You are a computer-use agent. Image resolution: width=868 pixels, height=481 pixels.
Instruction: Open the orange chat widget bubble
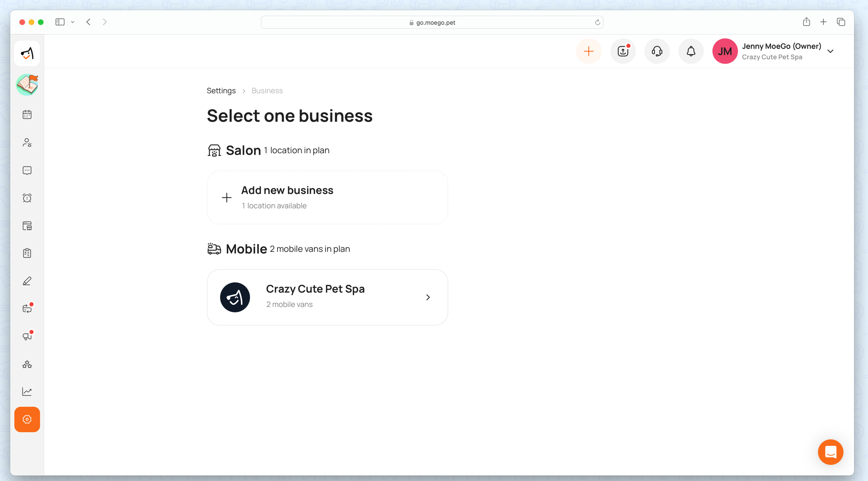[x=830, y=452]
